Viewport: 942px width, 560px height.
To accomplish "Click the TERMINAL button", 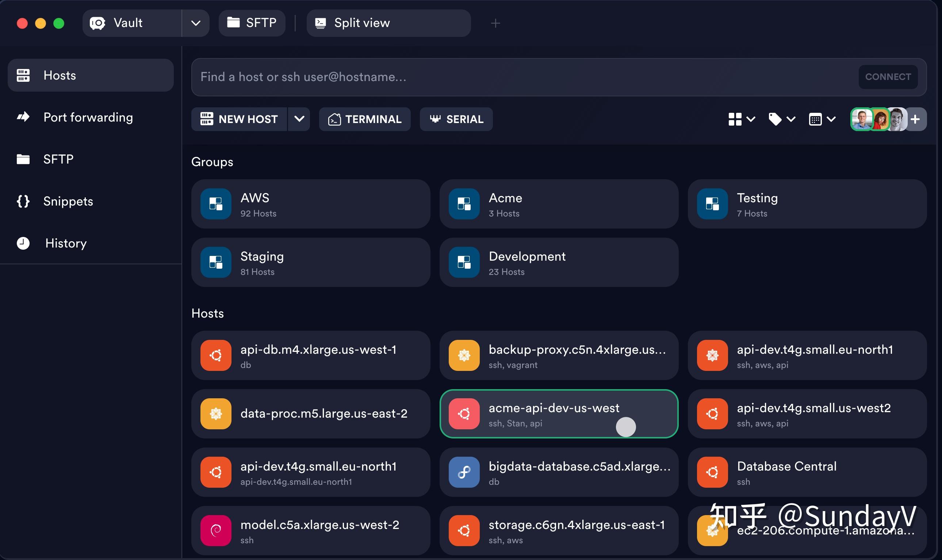I will (365, 119).
